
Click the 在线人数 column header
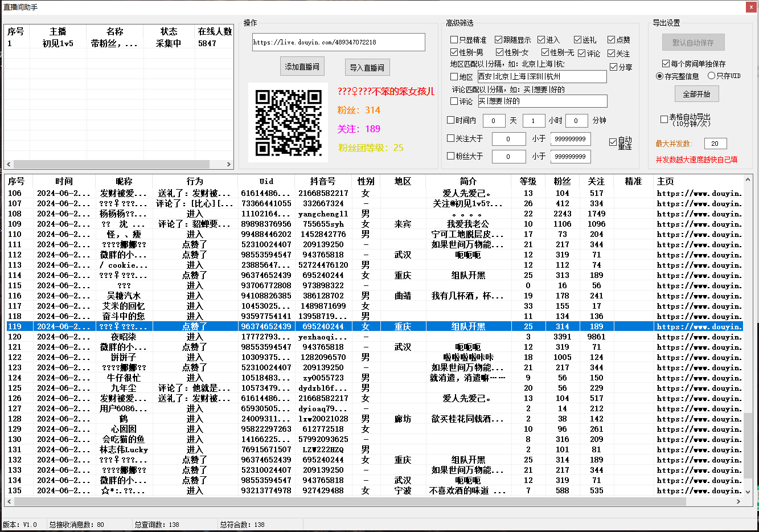point(215,31)
